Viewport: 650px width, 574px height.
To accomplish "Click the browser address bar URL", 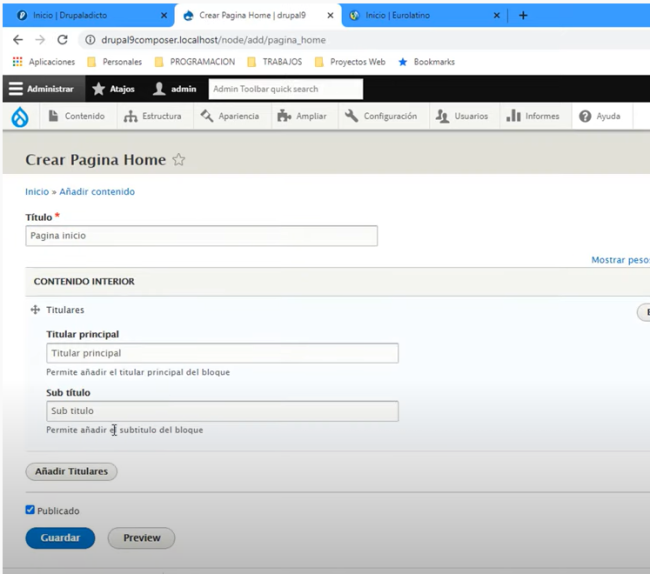I will pyautogui.click(x=213, y=40).
